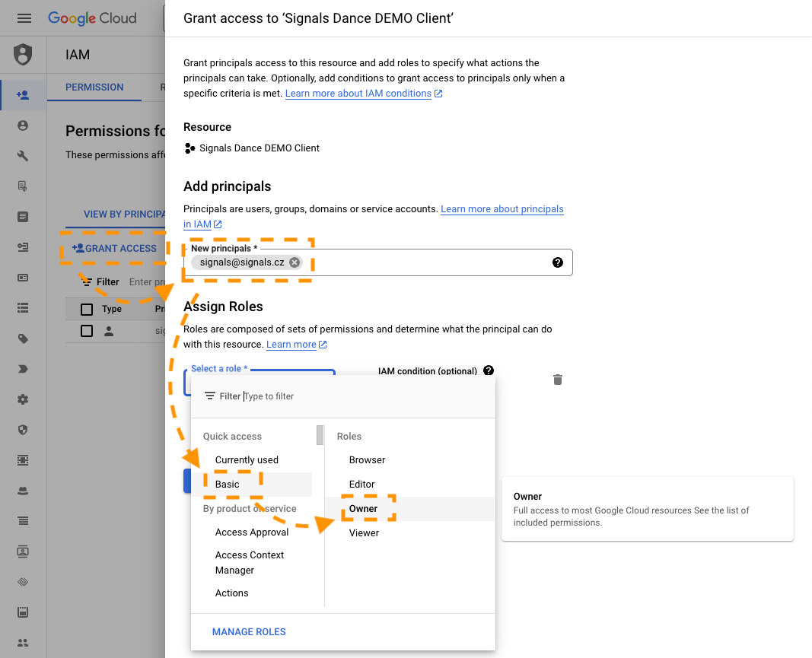Delete the role row with trash icon
Viewport: 812px width, 658px height.
558,380
